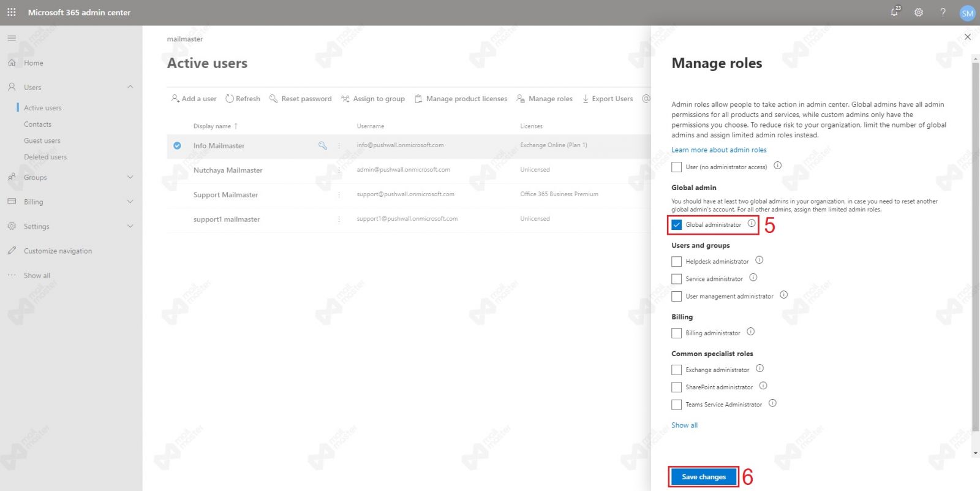
Task: Check User (no administrator access) box
Action: point(677,167)
